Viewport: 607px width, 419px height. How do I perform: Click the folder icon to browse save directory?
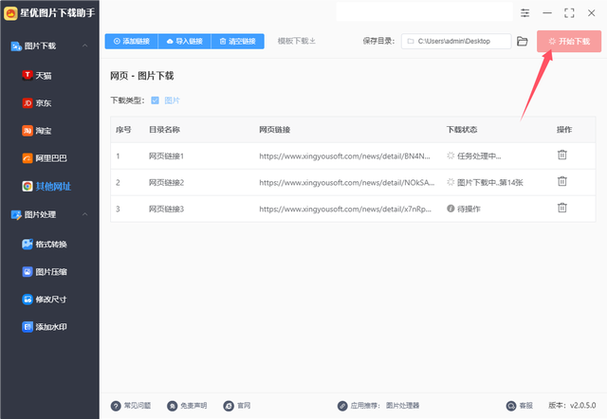point(522,41)
